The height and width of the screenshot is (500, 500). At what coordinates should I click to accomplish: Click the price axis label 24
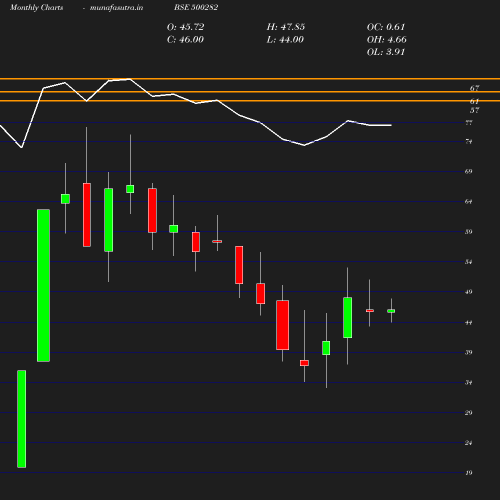[x=469, y=443]
